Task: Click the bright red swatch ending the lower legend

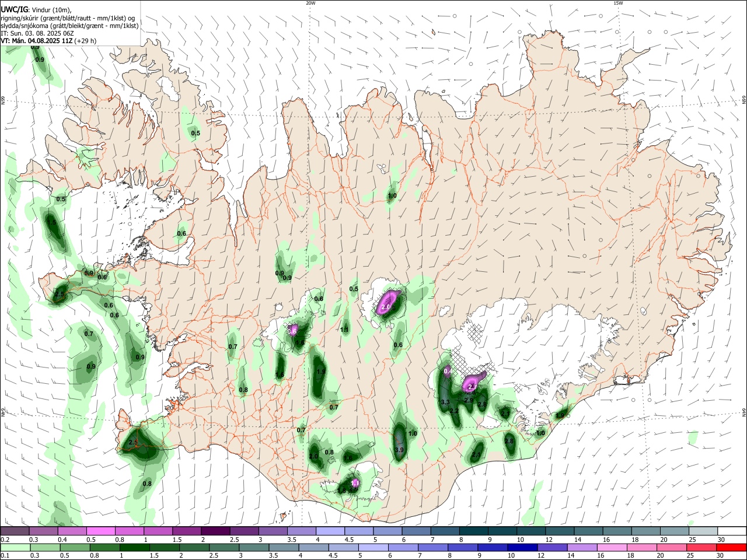Action: tap(731, 548)
